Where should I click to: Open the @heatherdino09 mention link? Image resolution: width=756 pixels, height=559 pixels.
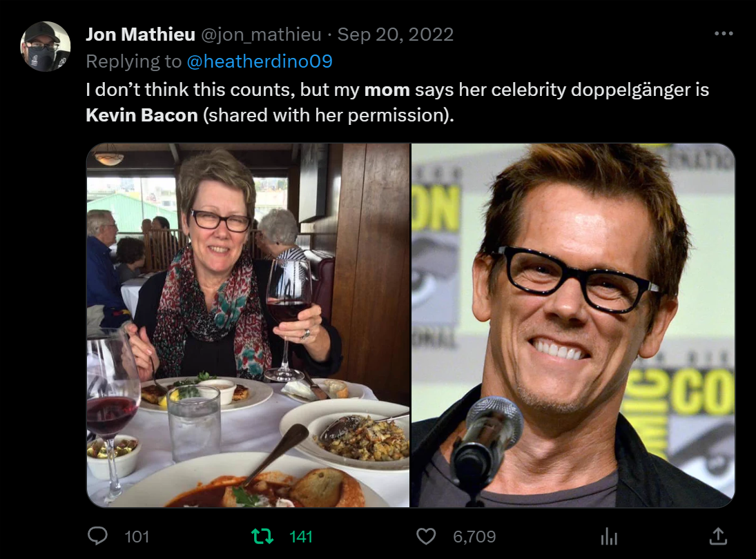260,61
